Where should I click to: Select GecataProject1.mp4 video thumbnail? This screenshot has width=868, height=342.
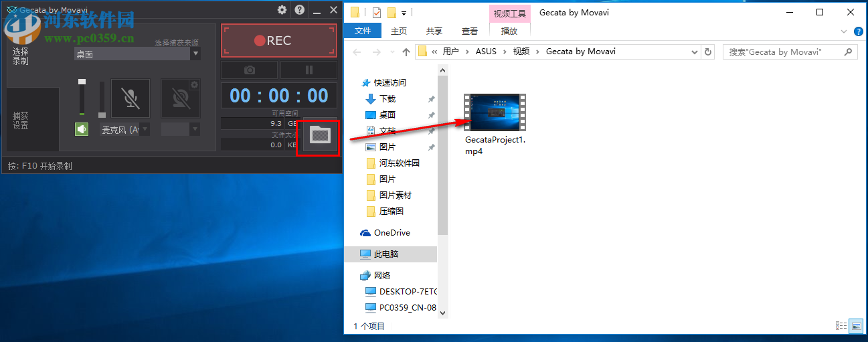click(495, 112)
